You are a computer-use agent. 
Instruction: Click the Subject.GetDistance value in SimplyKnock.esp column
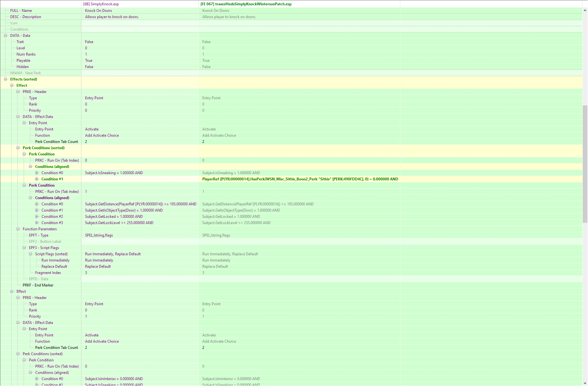(141, 204)
